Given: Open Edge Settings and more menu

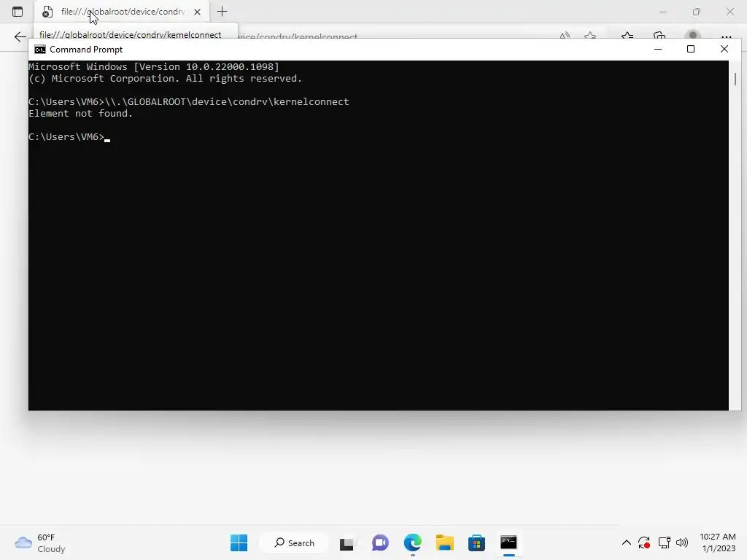Looking at the screenshot, I should pos(727,36).
